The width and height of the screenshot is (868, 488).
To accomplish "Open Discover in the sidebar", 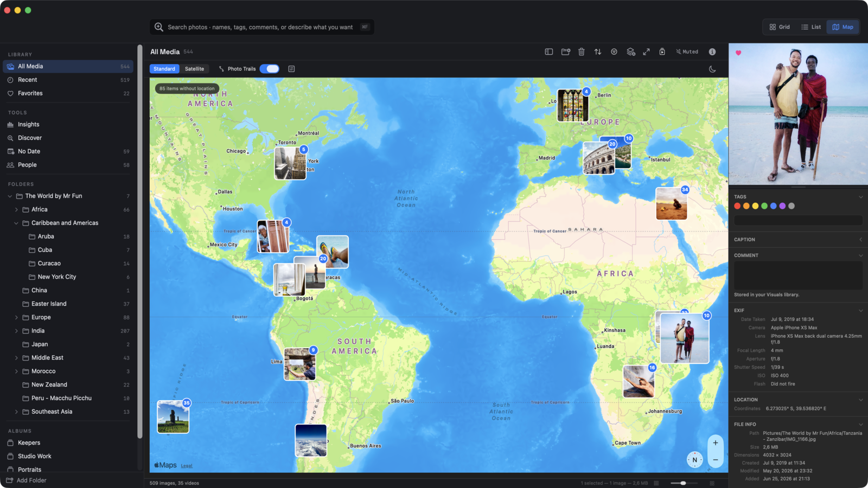I will 68,138.
